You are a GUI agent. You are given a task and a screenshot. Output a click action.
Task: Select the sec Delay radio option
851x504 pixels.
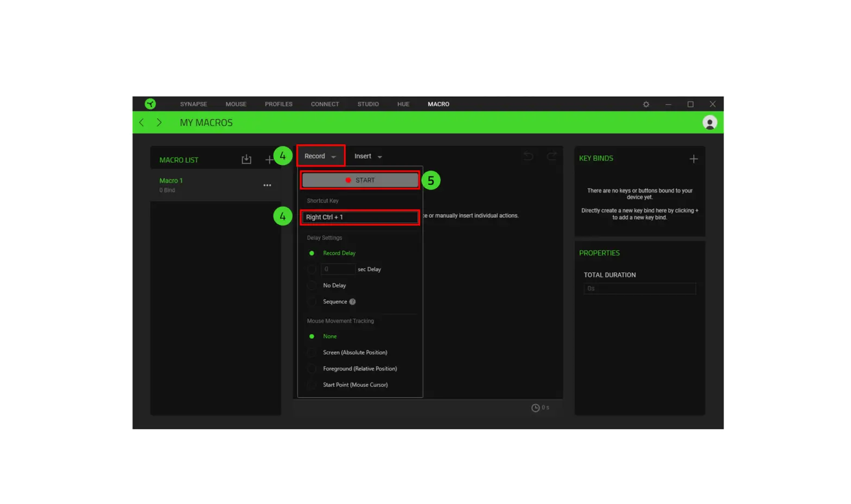(312, 269)
